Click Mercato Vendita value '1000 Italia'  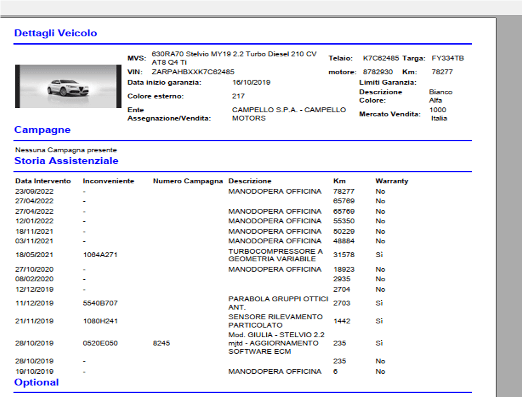(438, 114)
